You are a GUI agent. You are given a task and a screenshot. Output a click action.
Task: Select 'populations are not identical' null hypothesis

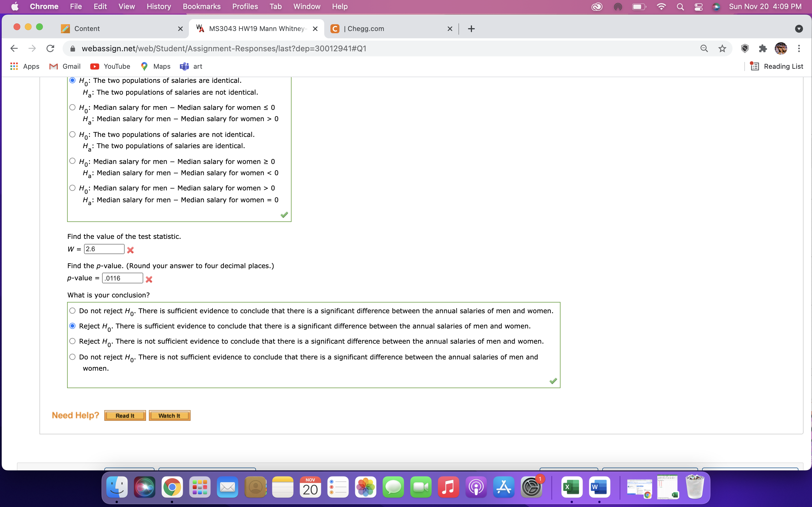tap(72, 134)
